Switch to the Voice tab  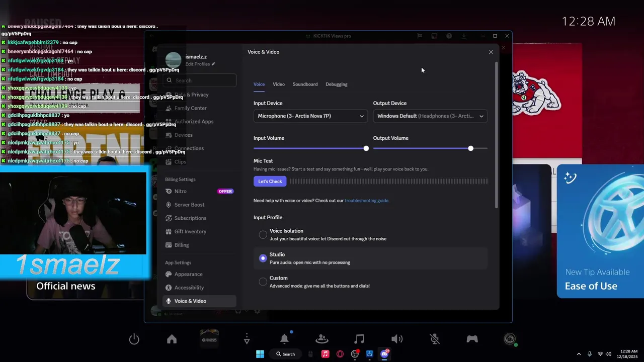pos(259,84)
